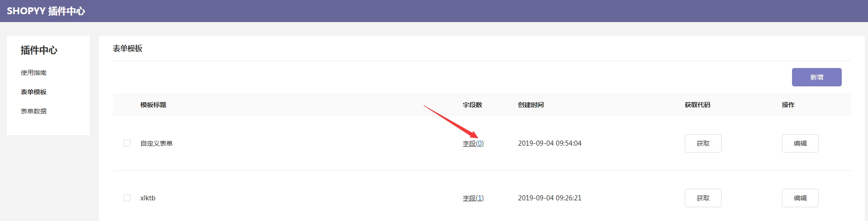The image size is (868, 221).
Task: Open the 字段(1) link for xlktb
Action: point(473,198)
